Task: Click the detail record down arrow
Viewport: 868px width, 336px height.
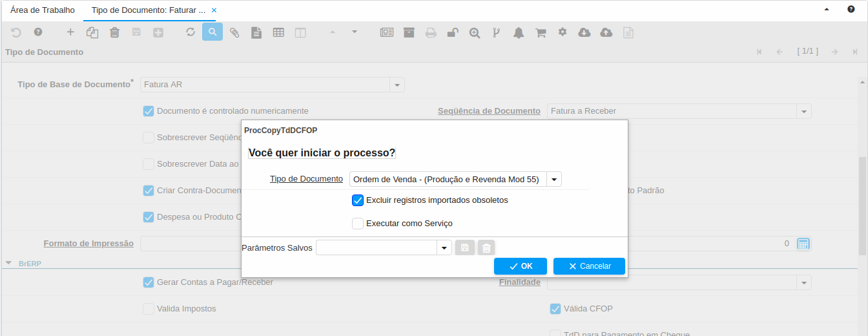Action: [x=355, y=32]
